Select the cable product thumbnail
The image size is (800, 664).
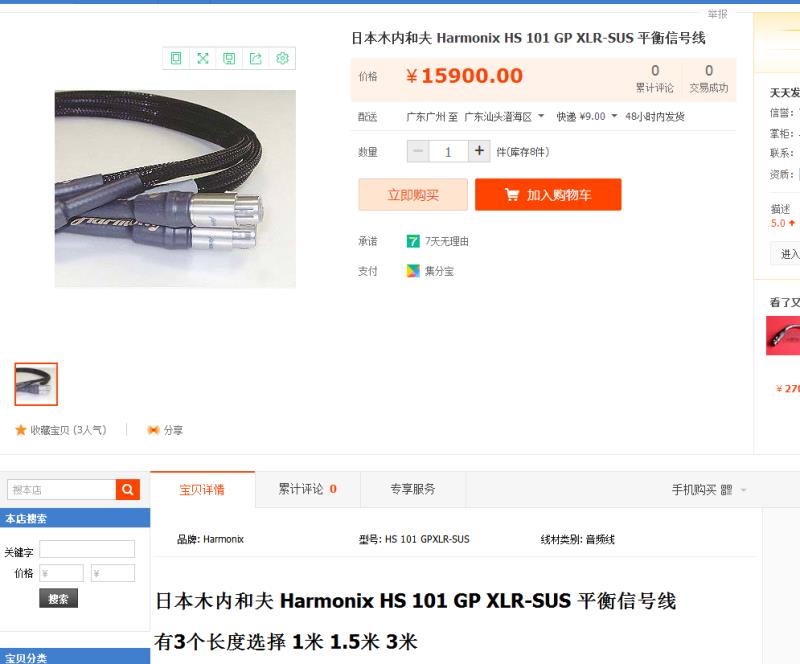point(36,384)
